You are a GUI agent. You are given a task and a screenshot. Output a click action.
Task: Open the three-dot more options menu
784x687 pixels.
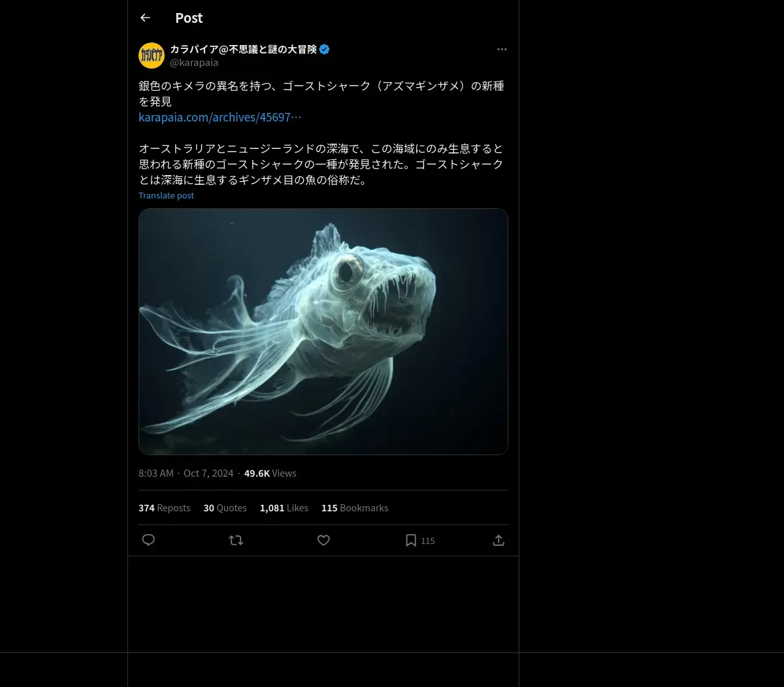pos(502,49)
